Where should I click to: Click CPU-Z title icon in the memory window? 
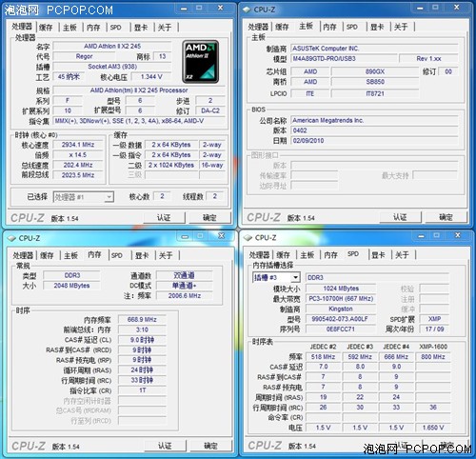pyautogui.click(x=11, y=238)
